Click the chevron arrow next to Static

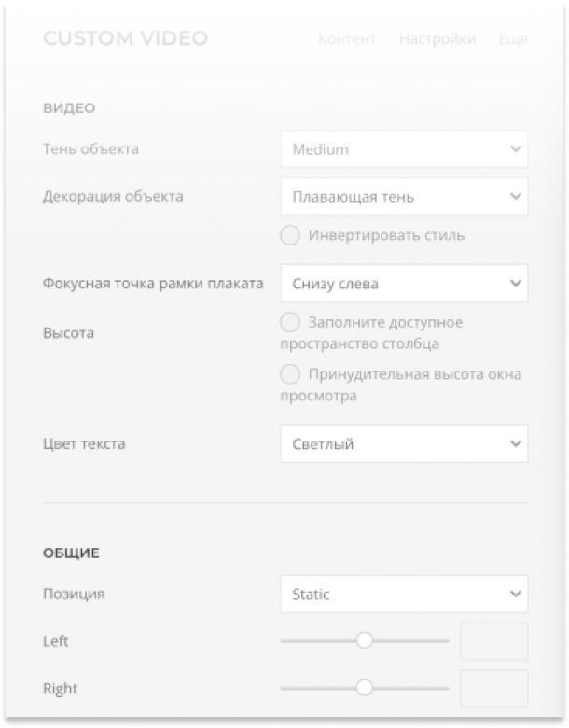coord(516,594)
